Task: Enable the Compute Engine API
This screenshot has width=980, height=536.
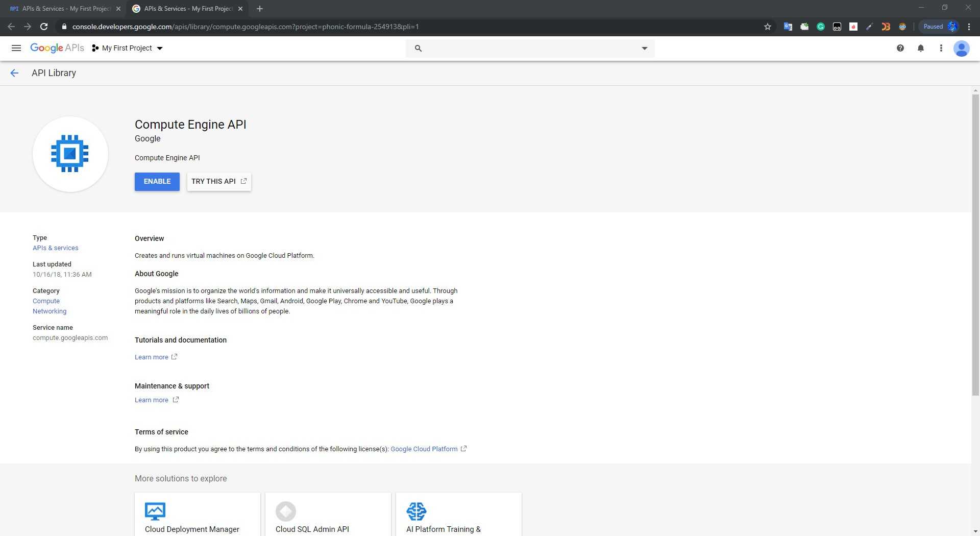Action: [157, 182]
